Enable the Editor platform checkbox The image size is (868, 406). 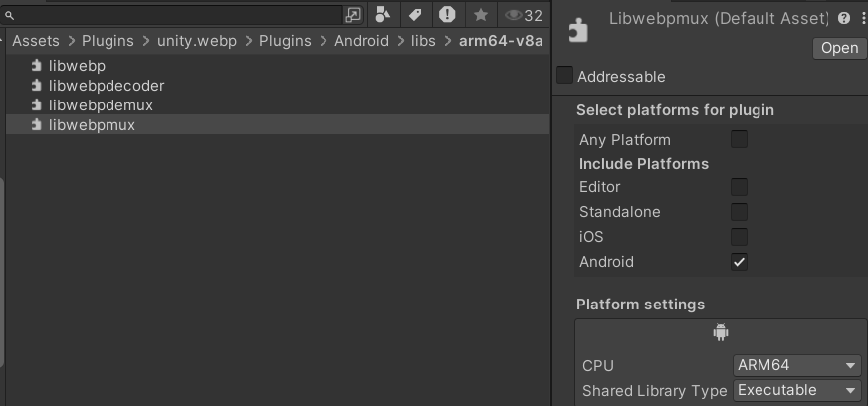click(739, 187)
